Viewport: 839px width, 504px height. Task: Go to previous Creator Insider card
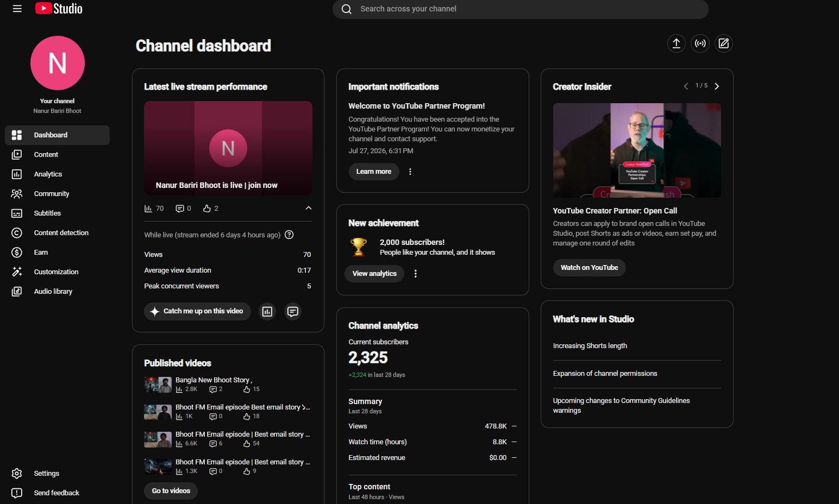686,86
